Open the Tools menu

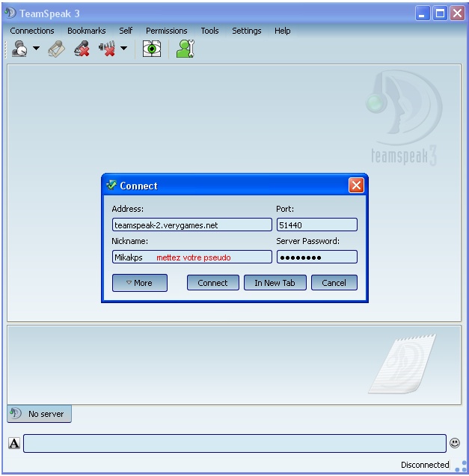[209, 31]
